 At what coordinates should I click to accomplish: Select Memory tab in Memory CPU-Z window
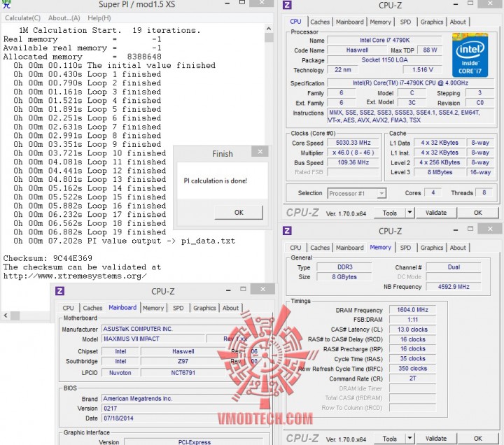click(380, 247)
